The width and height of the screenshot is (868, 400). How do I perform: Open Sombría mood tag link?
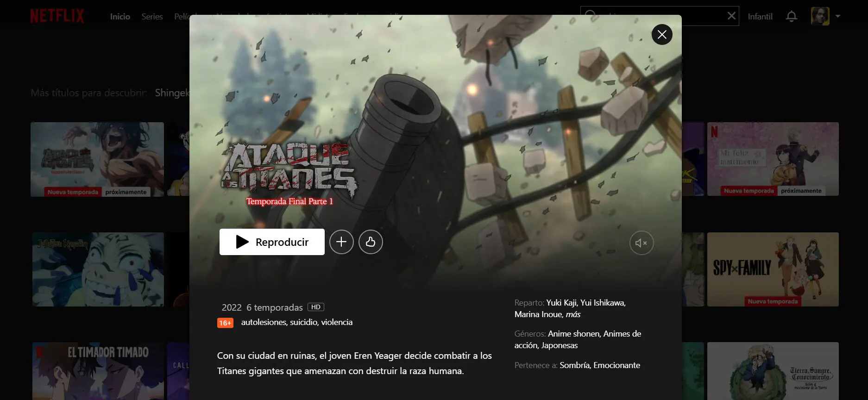[574, 365]
